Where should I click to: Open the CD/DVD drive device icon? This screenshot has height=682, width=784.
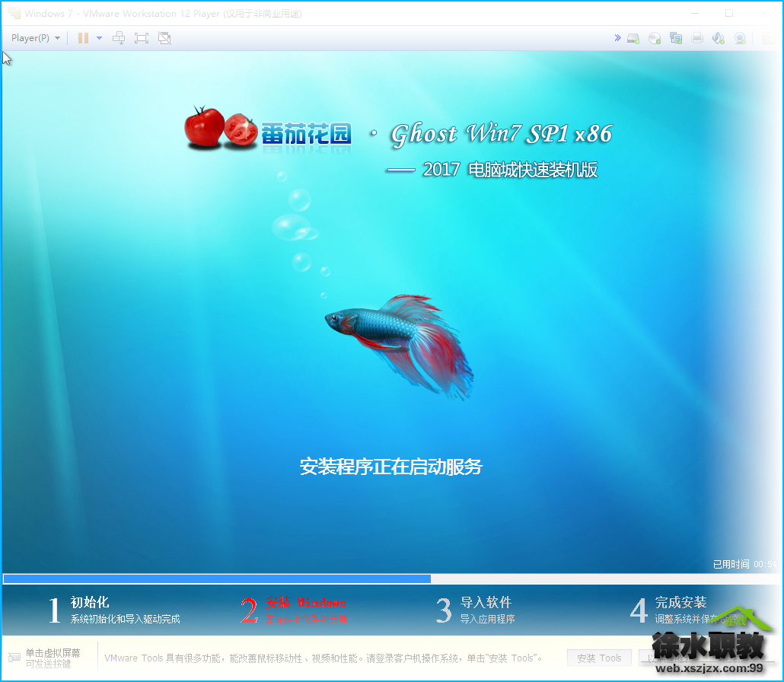coord(655,38)
